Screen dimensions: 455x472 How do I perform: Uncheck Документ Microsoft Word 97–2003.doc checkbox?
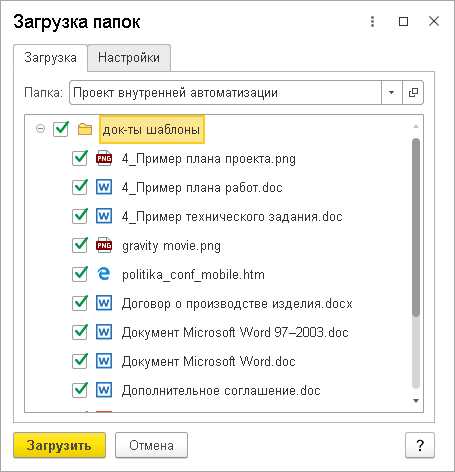tap(80, 332)
